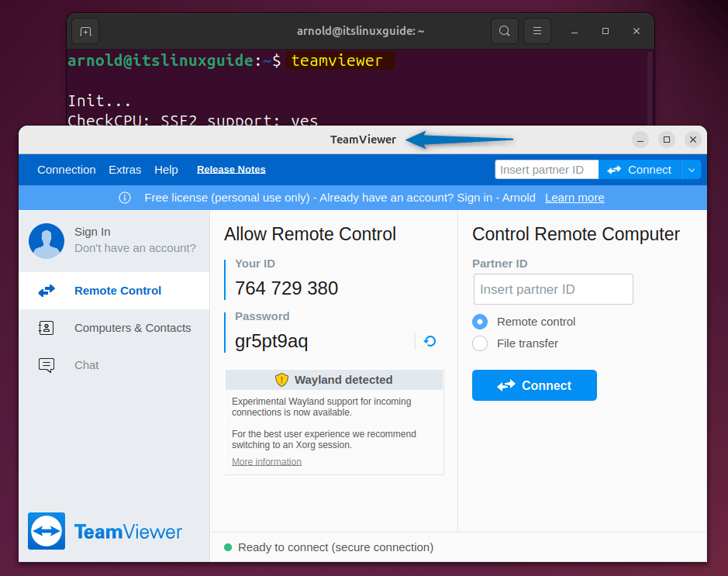Screen dimensions: 728x576
Task: Click the Learn more link
Action: coord(574,198)
